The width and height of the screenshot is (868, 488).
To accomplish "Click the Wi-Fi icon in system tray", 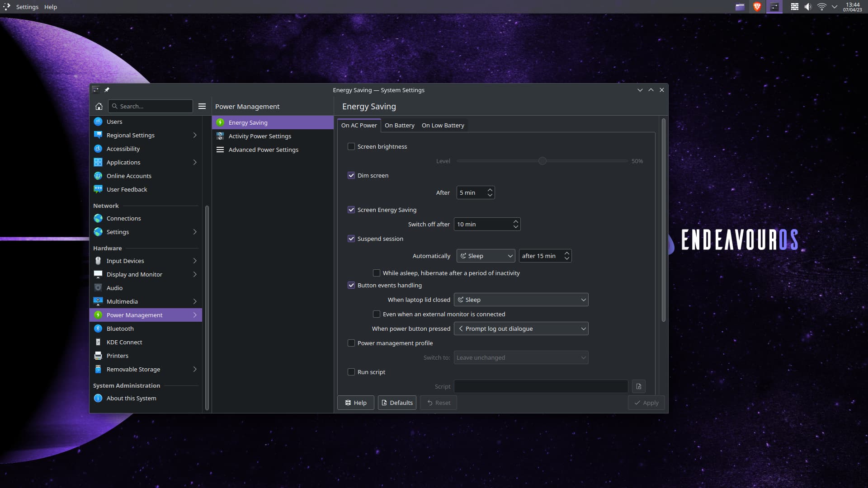I will [821, 7].
